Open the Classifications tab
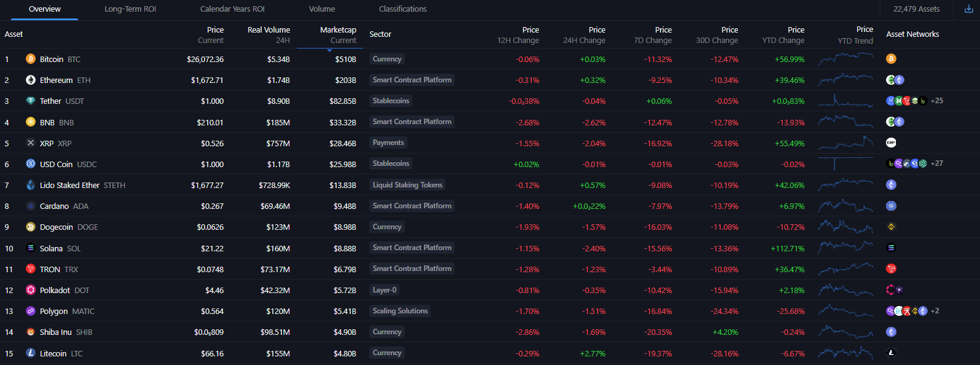This screenshot has height=365, width=980. pos(402,9)
